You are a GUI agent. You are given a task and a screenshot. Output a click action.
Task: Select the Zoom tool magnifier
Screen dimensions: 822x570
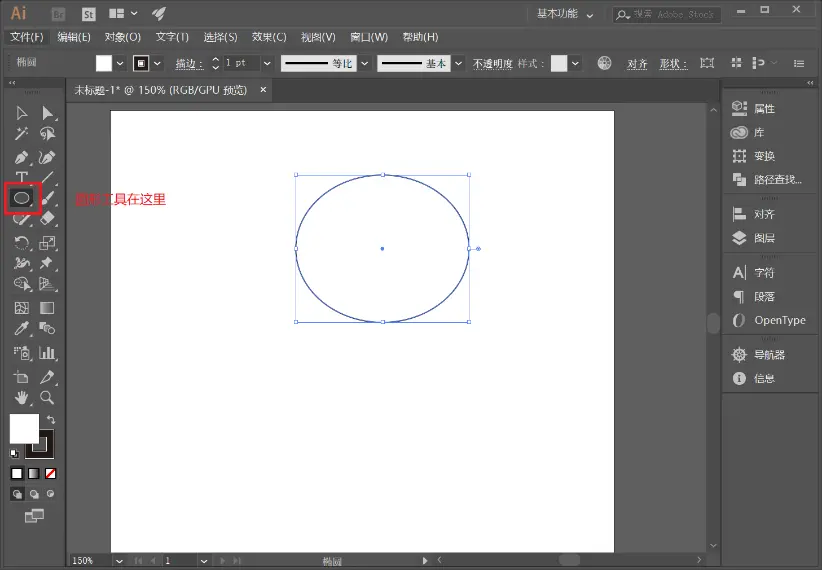point(47,398)
